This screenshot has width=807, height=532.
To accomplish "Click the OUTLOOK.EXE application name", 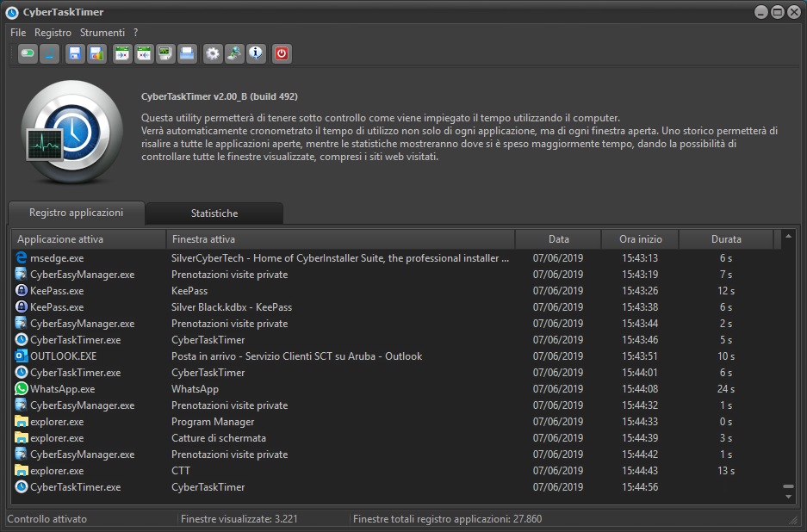I will click(64, 356).
